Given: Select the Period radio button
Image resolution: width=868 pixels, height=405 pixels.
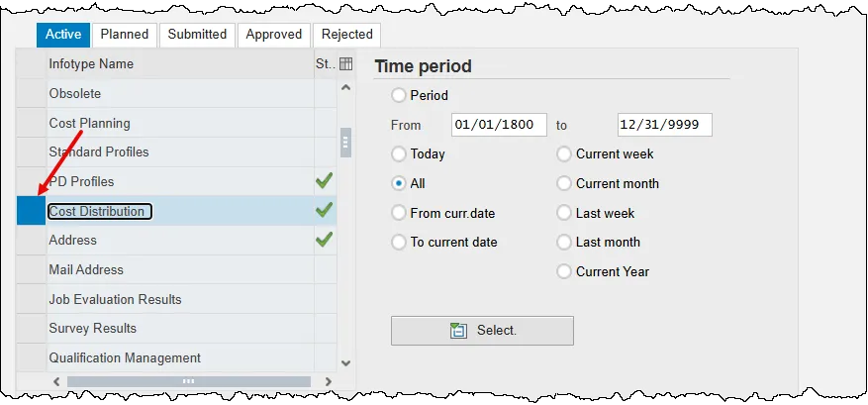Looking at the screenshot, I should pyautogui.click(x=399, y=96).
